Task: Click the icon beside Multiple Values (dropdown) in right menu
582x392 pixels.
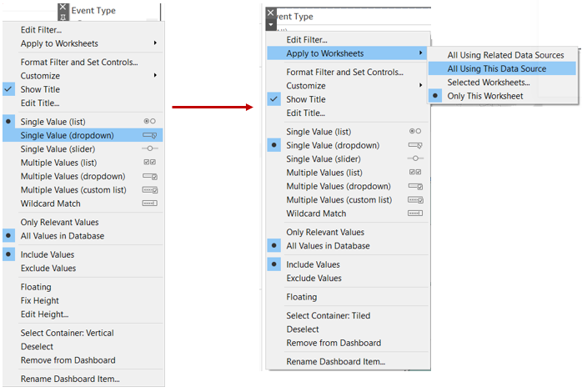Action: point(415,186)
